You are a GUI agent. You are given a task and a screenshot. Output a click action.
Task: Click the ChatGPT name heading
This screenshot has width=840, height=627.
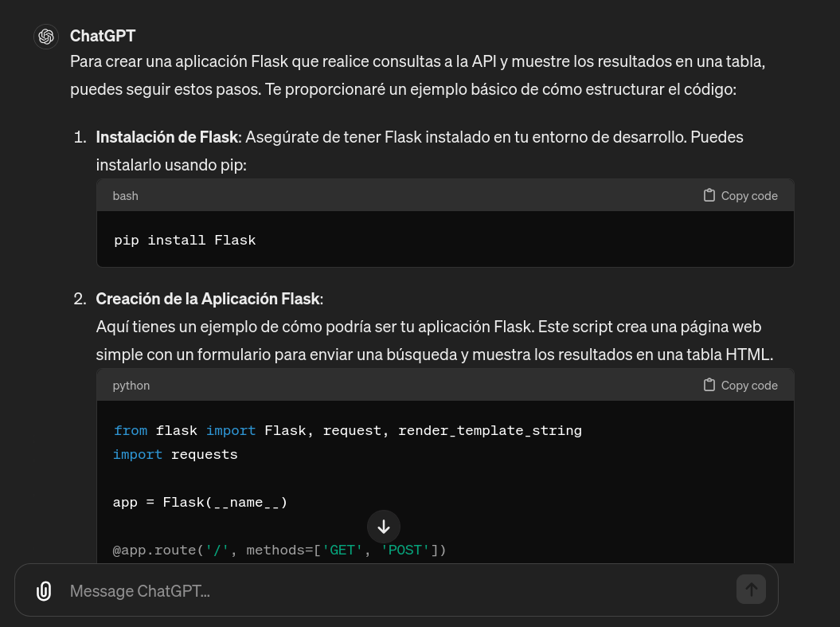103,35
